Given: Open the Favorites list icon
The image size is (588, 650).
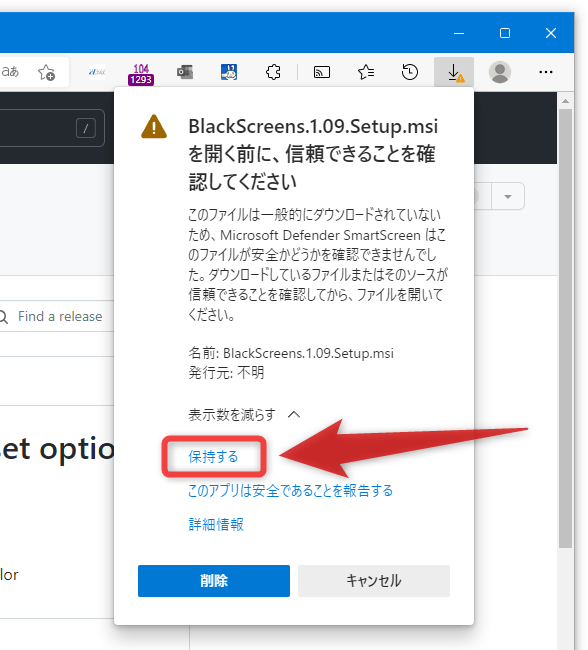Looking at the screenshot, I should click(366, 72).
